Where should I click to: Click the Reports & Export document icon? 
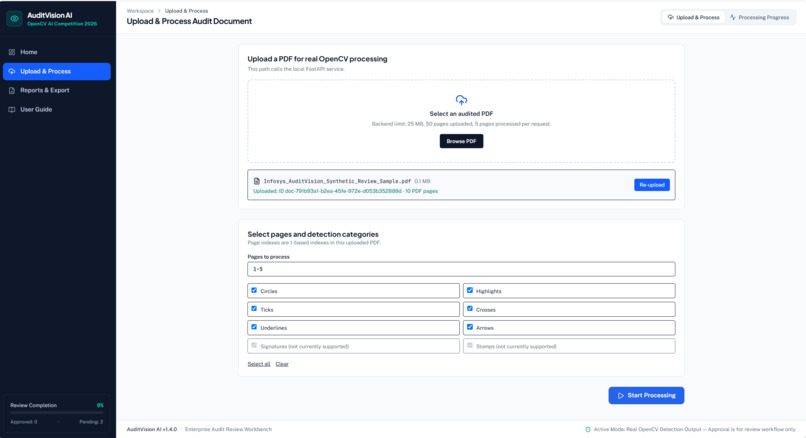[x=12, y=90]
